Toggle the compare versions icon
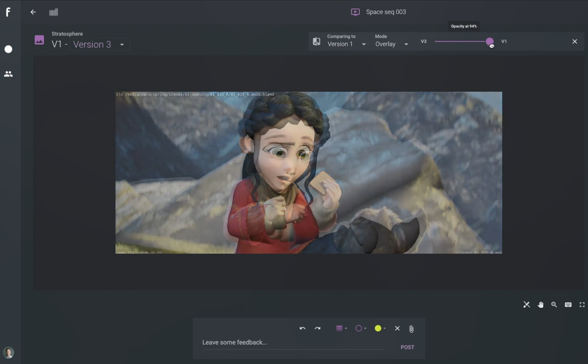 316,41
